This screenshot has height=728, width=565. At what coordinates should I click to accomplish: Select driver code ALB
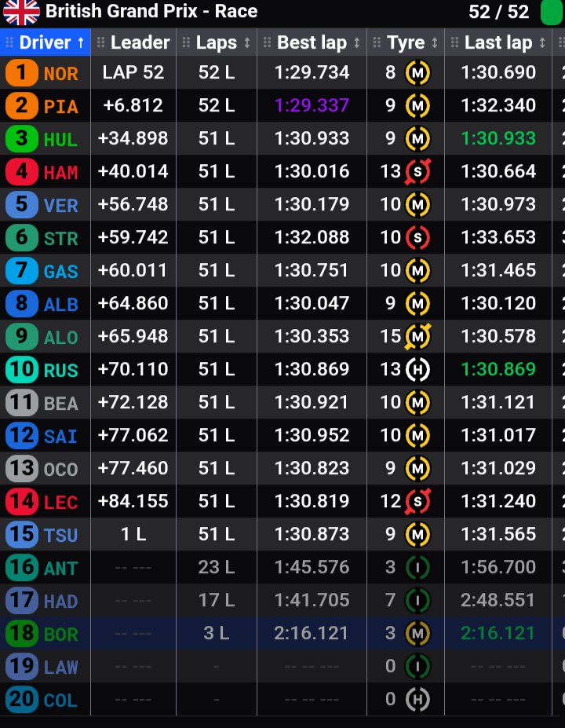(60, 305)
